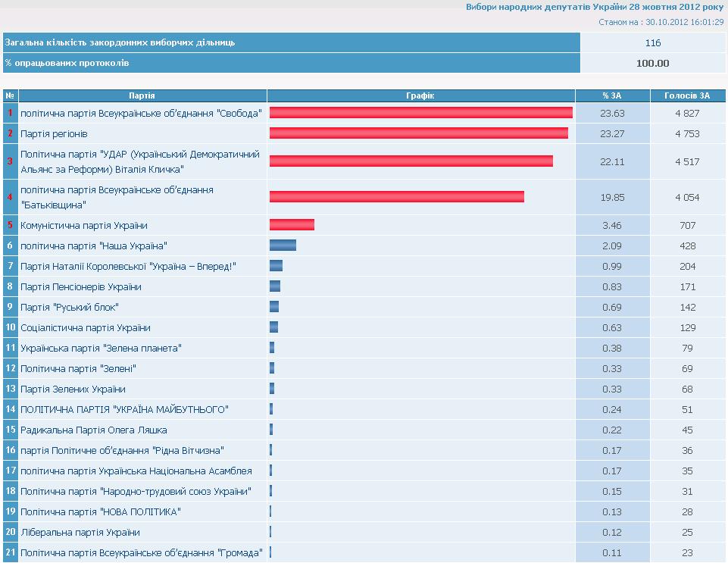Click the "Загальна кількість закордонних виборчих дільниць" label
728x563 pixels.
tap(120, 42)
